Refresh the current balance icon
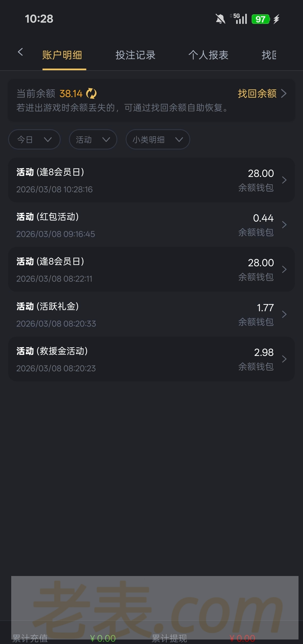The image size is (303, 644). click(x=91, y=94)
